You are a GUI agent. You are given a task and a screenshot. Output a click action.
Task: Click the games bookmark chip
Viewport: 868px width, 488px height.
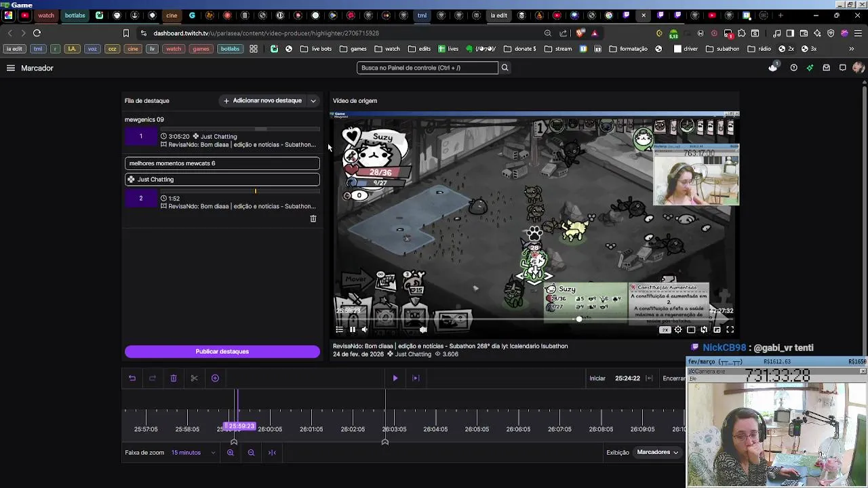pyautogui.click(x=201, y=49)
